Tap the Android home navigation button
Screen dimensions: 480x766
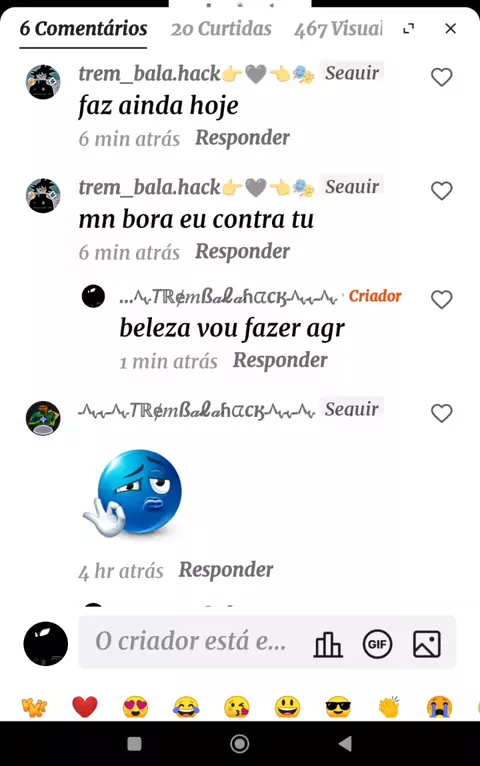(240, 744)
